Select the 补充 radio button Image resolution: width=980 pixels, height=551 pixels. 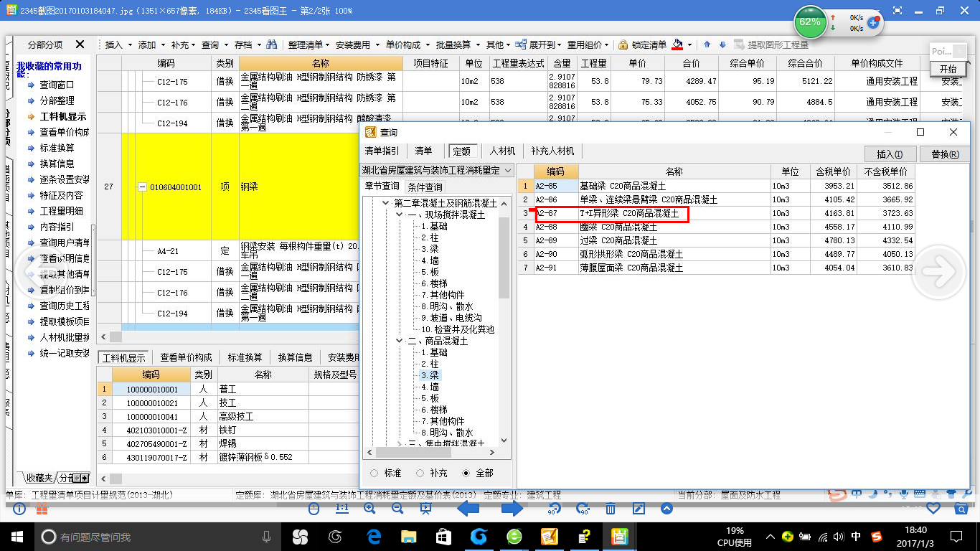pos(419,473)
